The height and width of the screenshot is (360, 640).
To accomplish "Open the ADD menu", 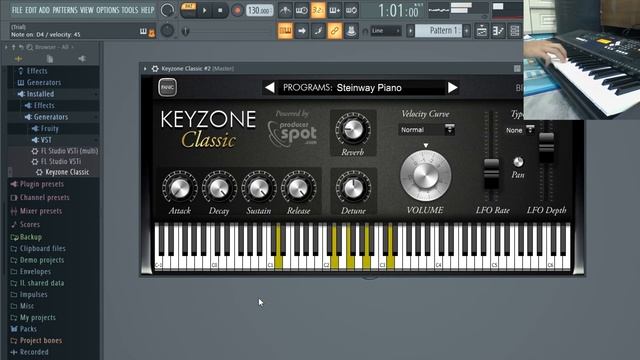I will (x=44, y=10).
